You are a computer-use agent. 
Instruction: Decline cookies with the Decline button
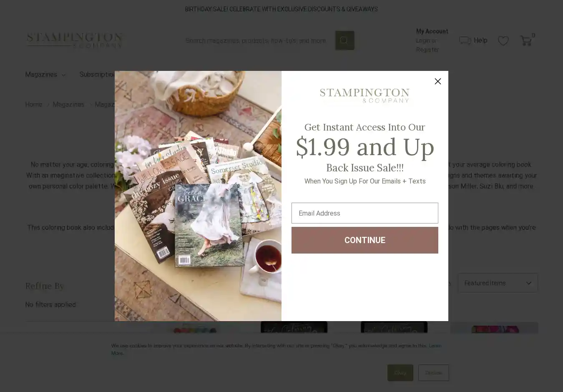(x=433, y=373)
